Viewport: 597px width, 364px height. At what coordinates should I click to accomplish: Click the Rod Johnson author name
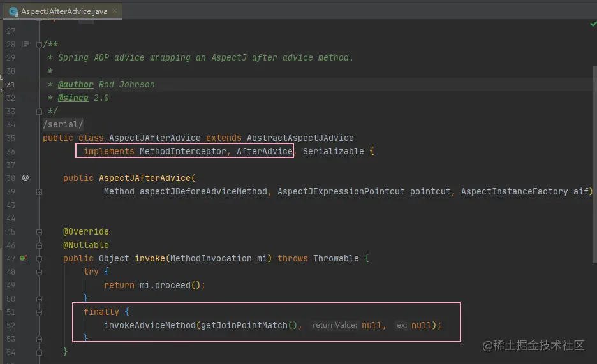click(127, 84)
